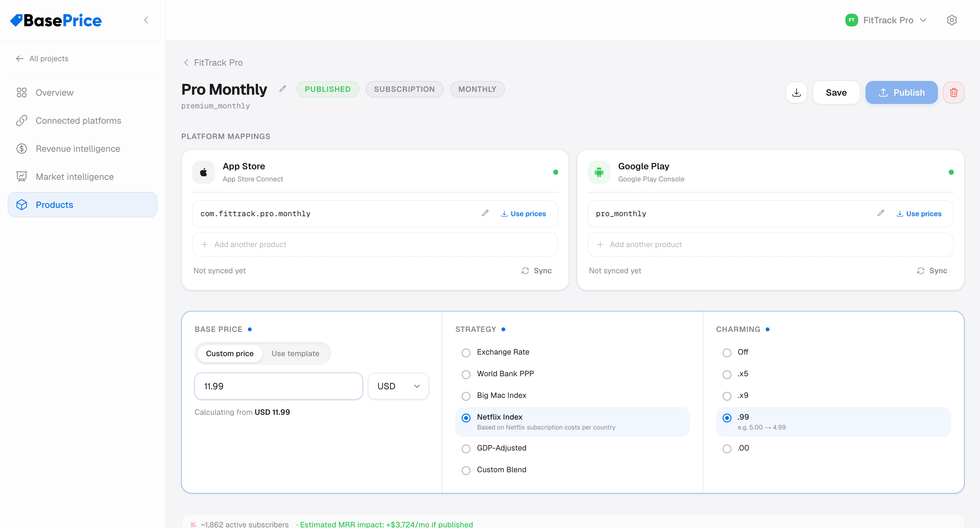Click Connected platforms link icon
The height and width of the screenshot is (528, 980).
22,121
